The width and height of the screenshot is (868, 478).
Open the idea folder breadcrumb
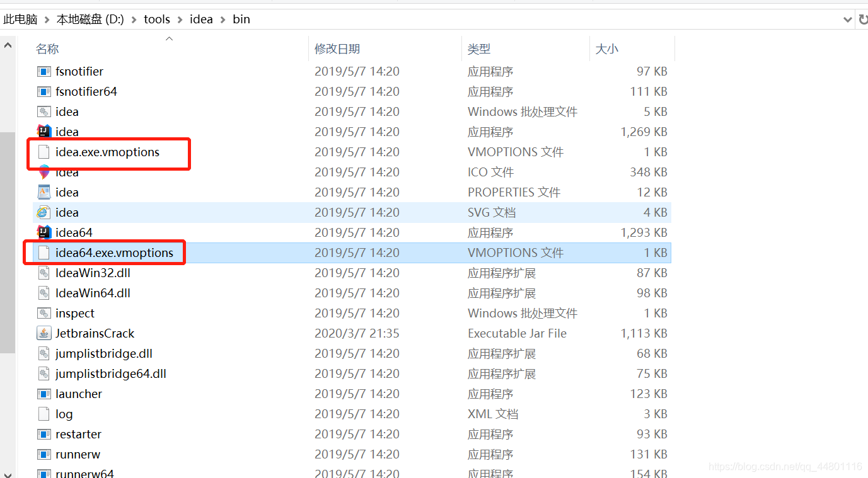[201, 20]
